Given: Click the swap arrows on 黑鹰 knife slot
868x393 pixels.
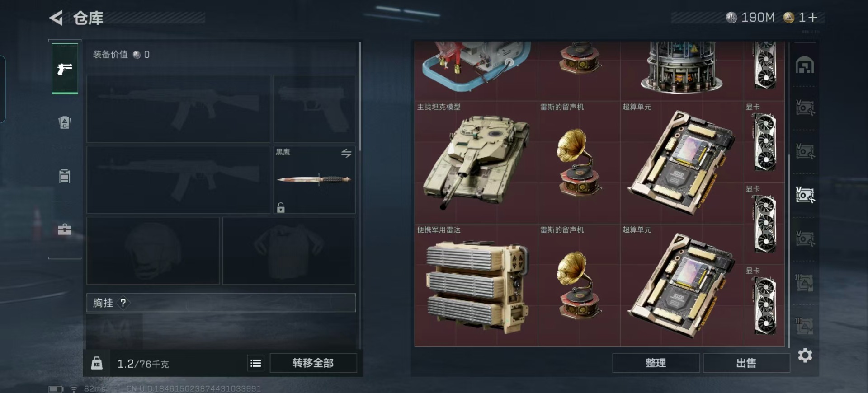Looking at the screenshot, I should coord(346,154).
